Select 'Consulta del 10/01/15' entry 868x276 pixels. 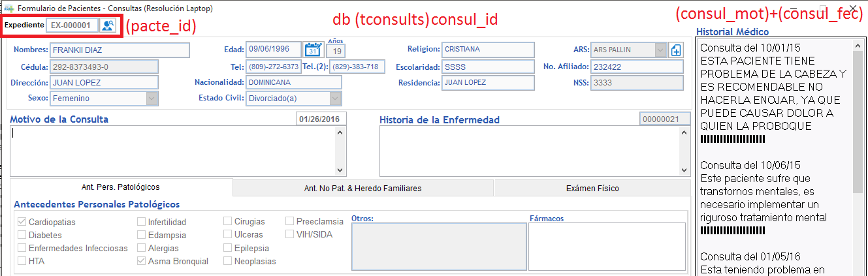pos(750,48)
